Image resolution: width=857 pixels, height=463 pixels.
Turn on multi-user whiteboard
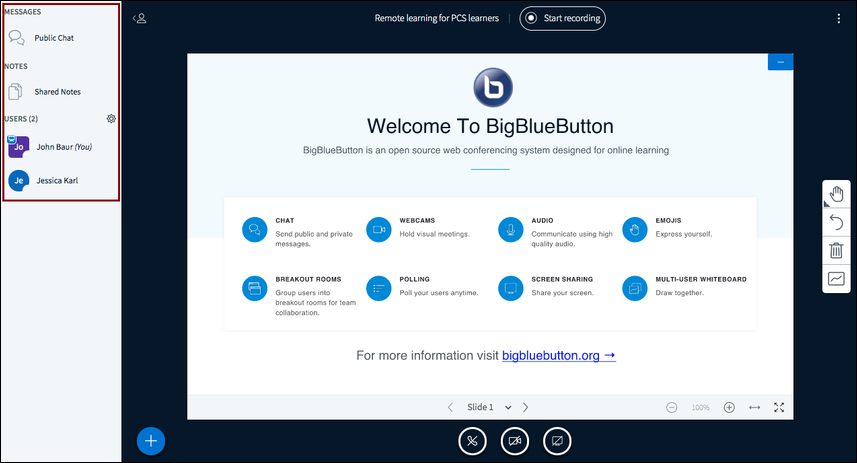tap(836, 279)
